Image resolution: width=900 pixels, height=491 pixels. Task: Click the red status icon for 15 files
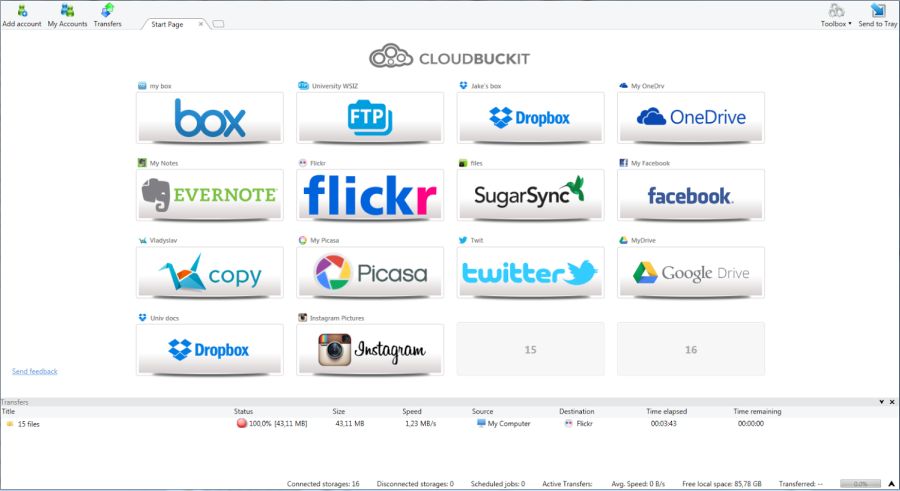242,423
